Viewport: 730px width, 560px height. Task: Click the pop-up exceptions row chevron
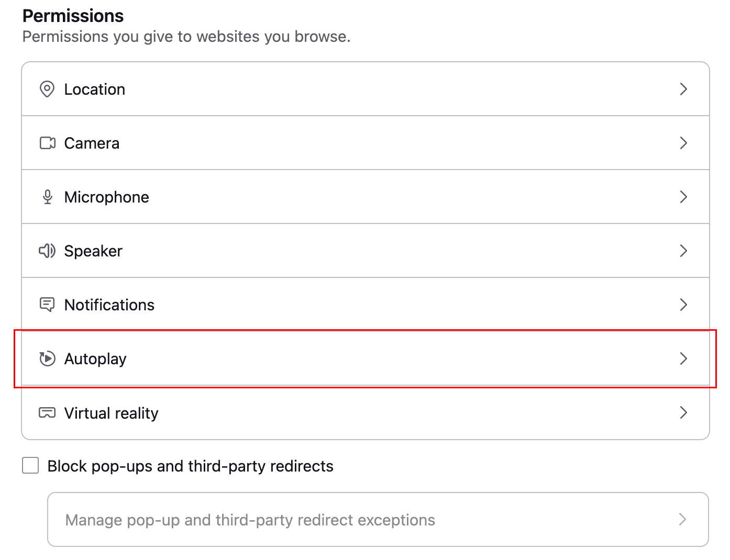coord(682,519)
